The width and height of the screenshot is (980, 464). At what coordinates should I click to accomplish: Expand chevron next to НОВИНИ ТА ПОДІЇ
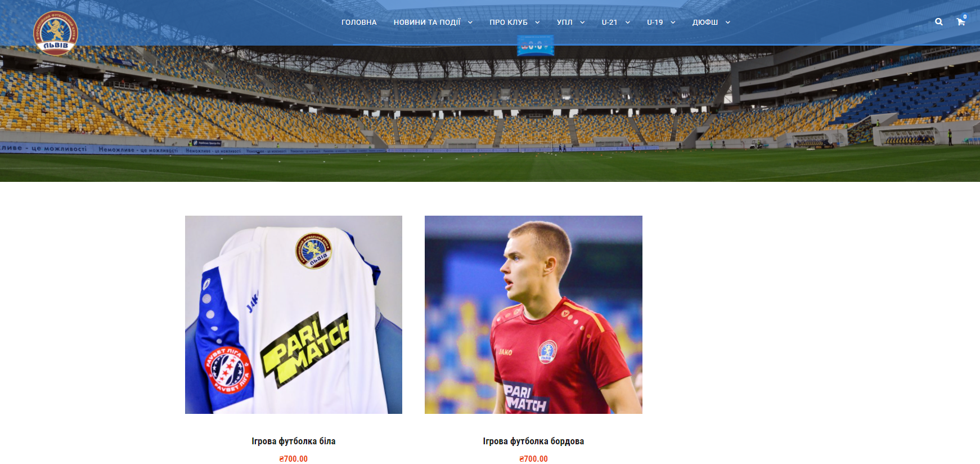(470, 23)
